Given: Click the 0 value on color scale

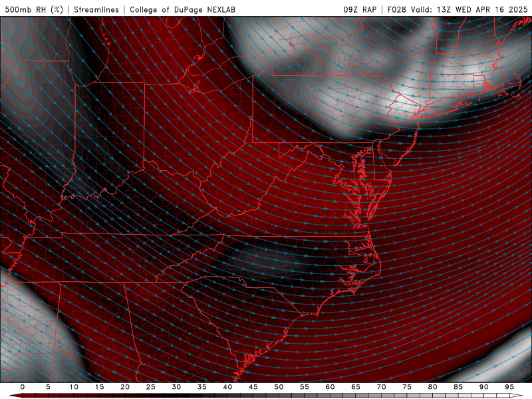Looking at the screenshot, I should pyautogui.click(x=23, y=387).
